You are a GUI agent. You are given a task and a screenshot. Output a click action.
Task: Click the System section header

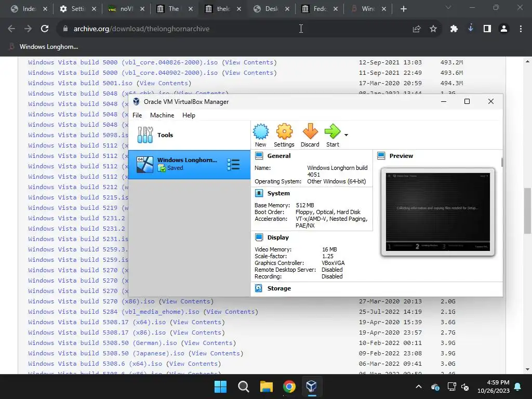[x=278, y=193]
